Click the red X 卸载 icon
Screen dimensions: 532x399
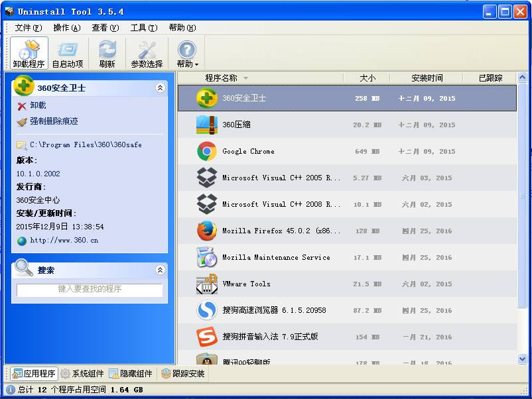point(22,107)
